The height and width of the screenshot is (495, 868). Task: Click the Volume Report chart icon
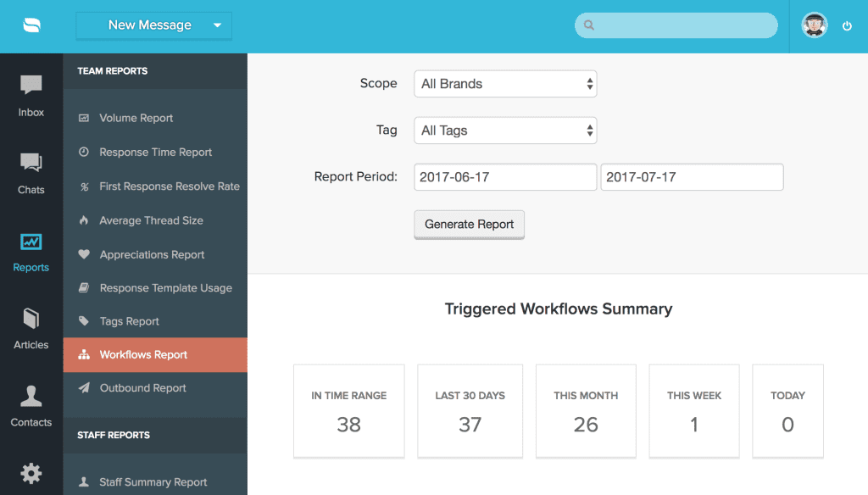point(84,118)
